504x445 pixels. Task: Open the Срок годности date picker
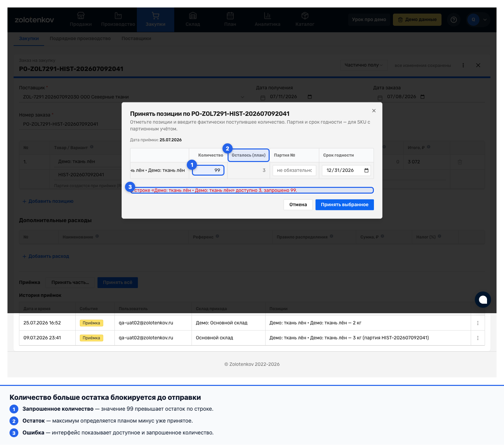click(366, 171)
